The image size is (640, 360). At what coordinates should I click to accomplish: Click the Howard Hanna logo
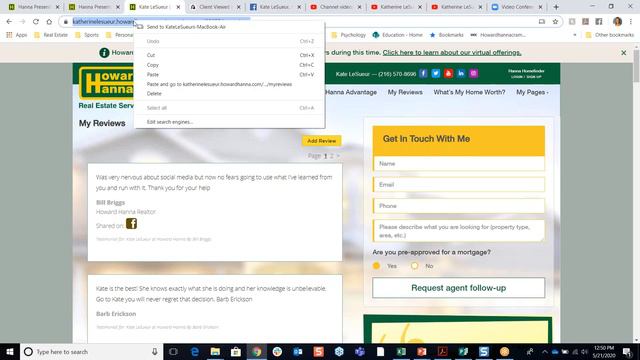[x=107, y=83]
